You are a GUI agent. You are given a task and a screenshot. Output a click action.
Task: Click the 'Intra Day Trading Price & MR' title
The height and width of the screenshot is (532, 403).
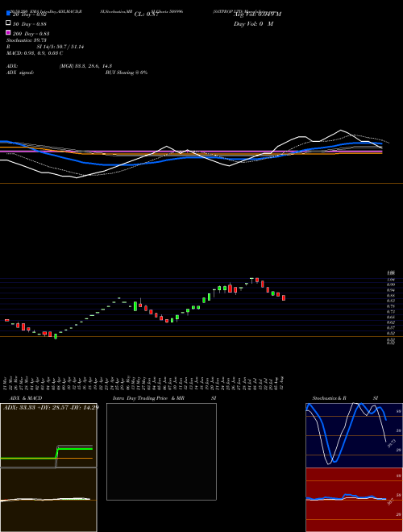tap(148, 398)
